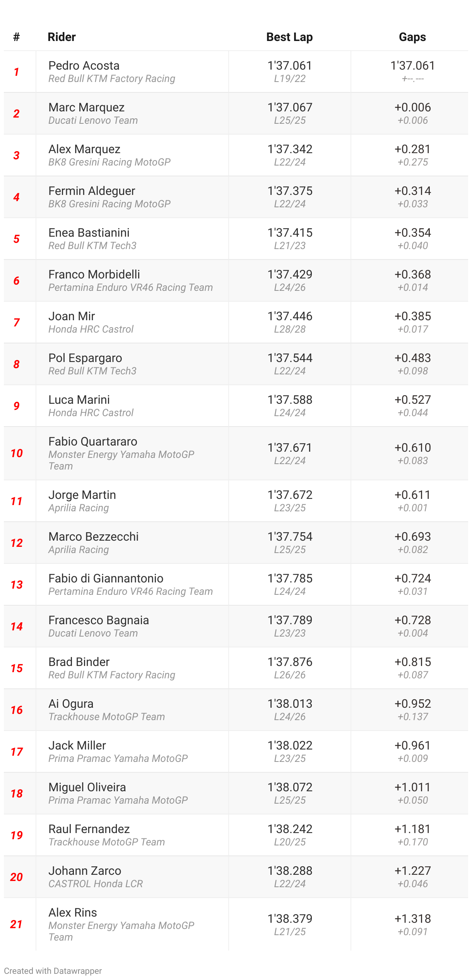This screenshot has height=980, width=472.
Task: Click the Best Lap column header
Action: 289,37
